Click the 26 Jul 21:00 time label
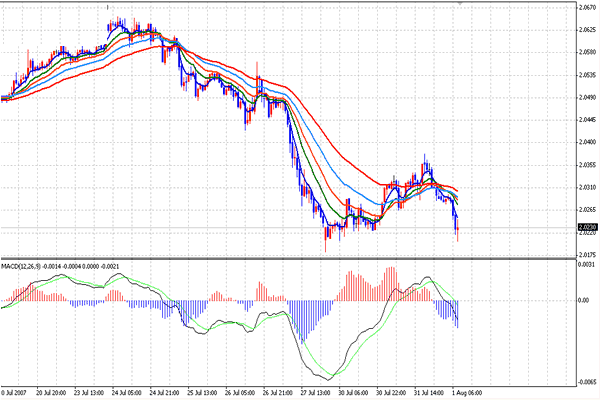The image size is (600, 400). coord(278,393)
